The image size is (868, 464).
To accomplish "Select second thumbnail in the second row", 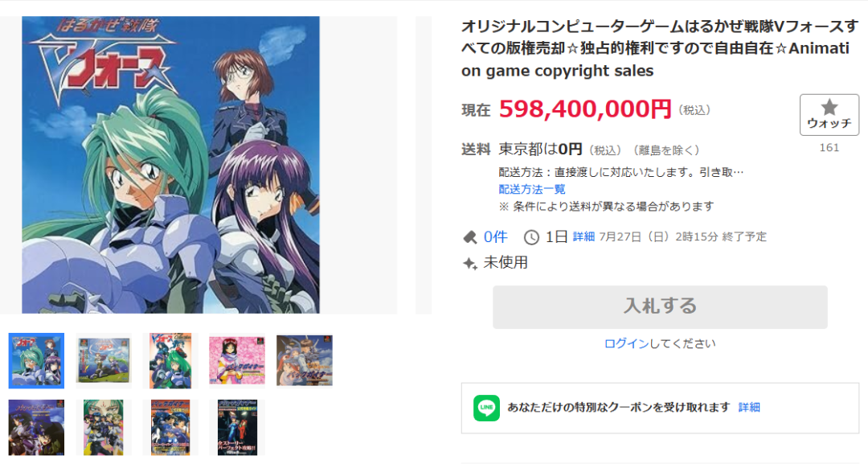I will pyautogui.click(x=104, y=428).
